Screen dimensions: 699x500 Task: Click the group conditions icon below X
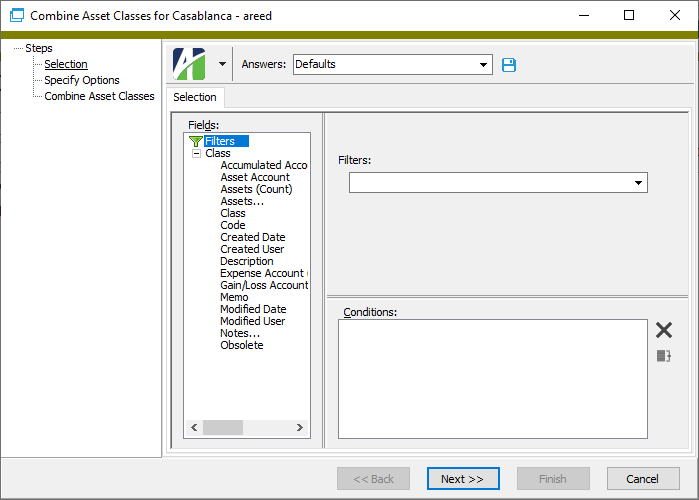663,356
